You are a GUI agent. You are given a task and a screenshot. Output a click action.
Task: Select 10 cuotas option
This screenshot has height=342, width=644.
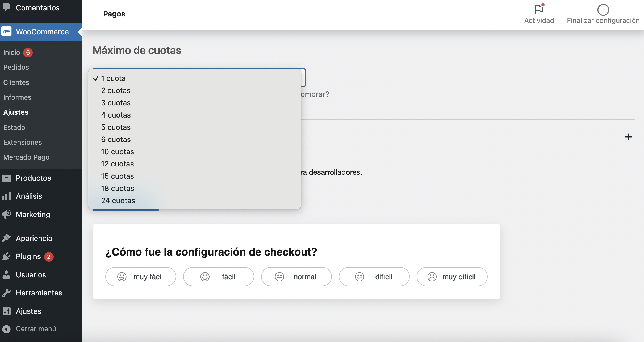coord(195,152)
